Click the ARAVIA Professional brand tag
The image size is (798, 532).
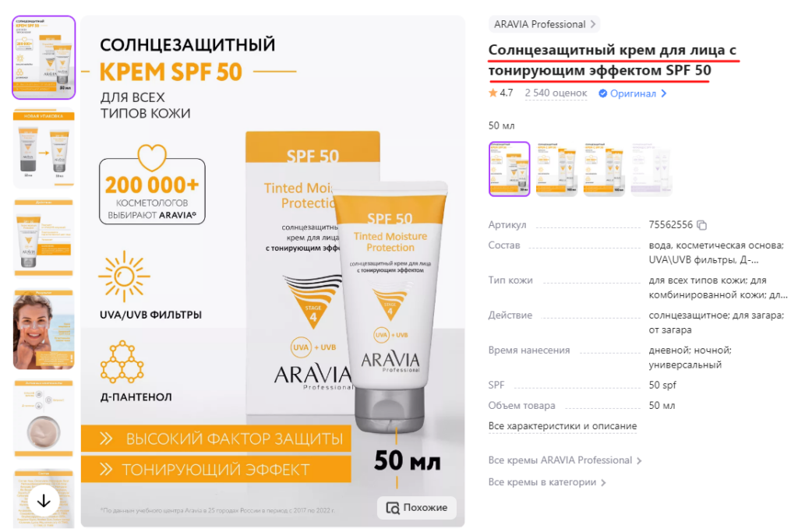pos(544,24)
